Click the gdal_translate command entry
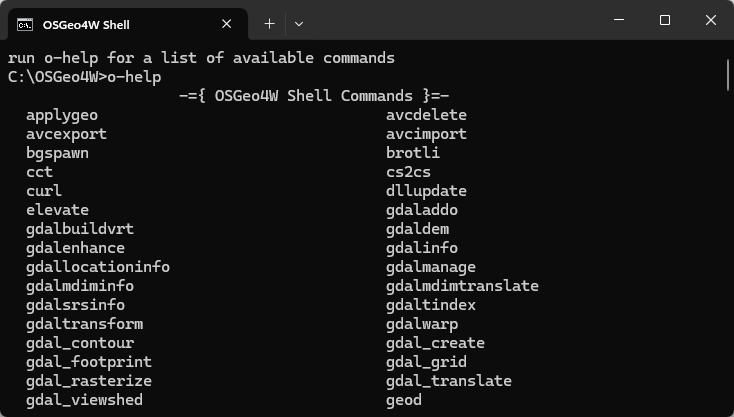734x417 pixels. [449, 381]
